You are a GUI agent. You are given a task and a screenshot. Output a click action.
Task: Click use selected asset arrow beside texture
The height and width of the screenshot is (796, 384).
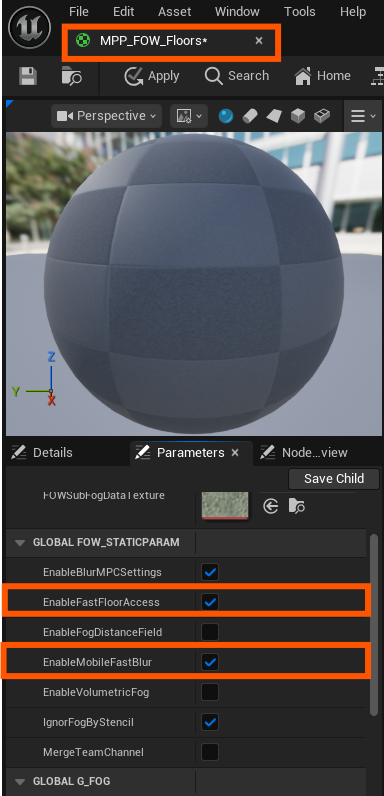tap(271, 506)
